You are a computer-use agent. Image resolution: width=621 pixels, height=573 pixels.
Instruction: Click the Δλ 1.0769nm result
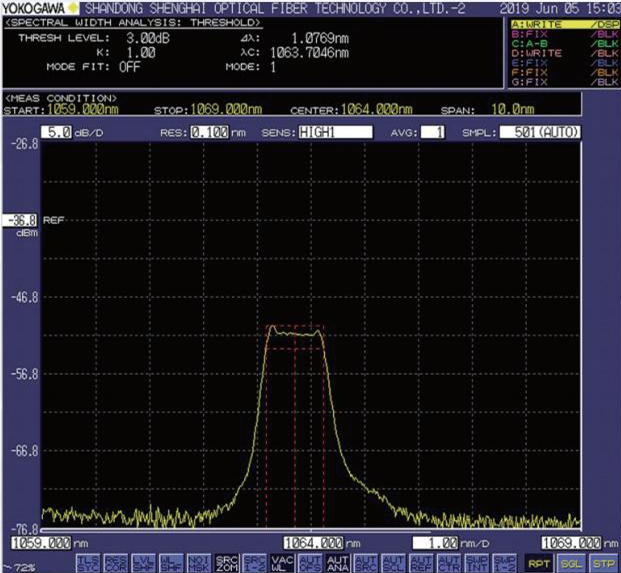(x=320, y=38)
